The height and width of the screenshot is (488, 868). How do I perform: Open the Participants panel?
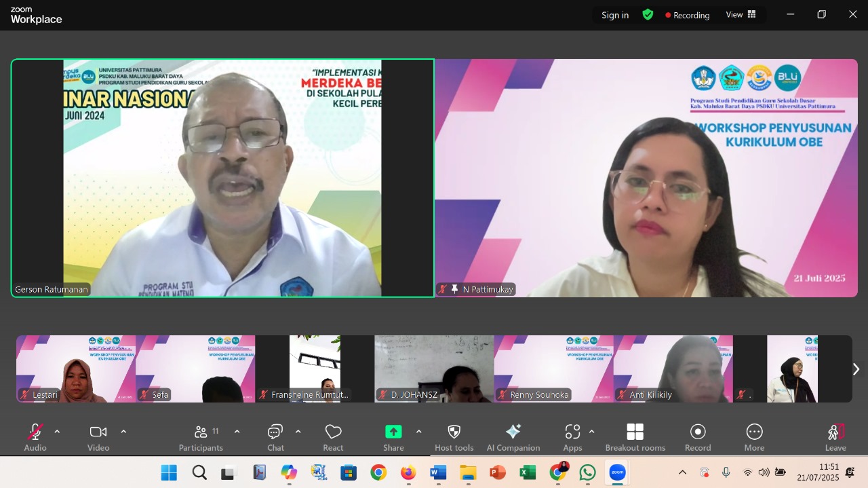(x=201, y=437)
